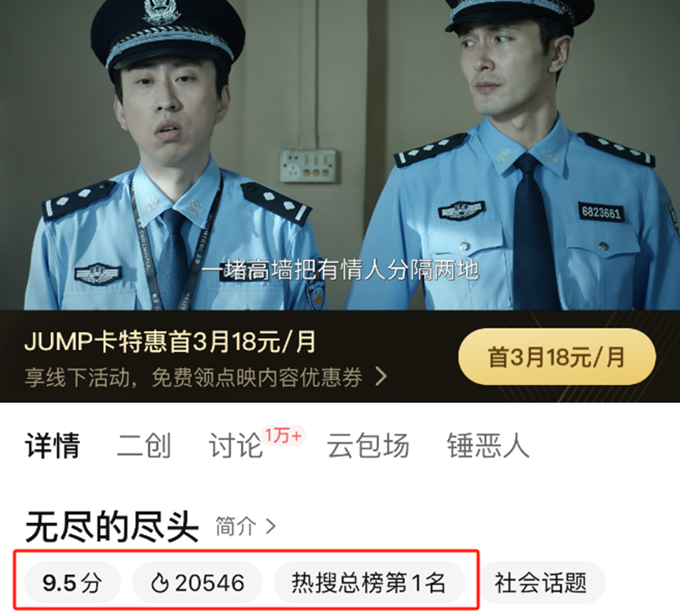
Task: Tap the 享线下活动 promo description text
Action: [x=193, y=377]
